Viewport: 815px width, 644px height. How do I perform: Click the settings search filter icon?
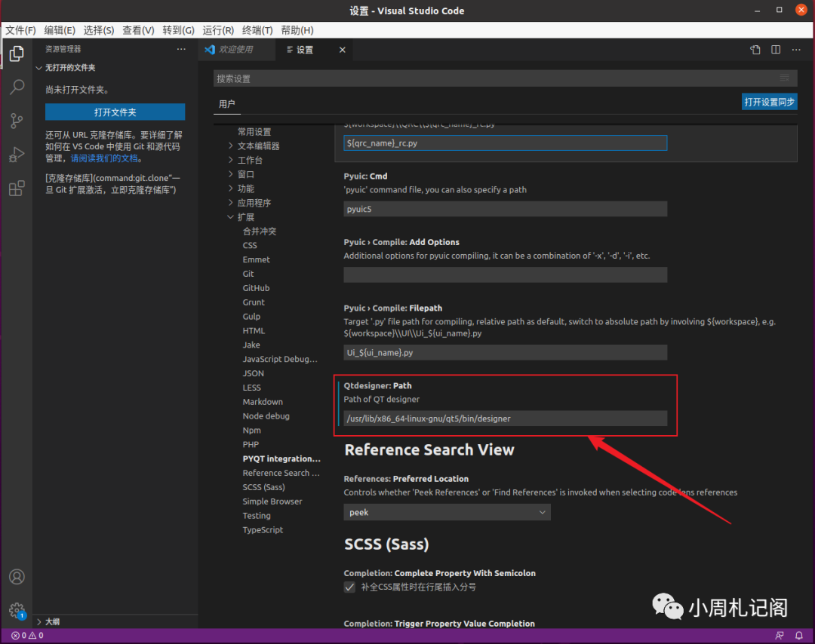coord(784,78)
